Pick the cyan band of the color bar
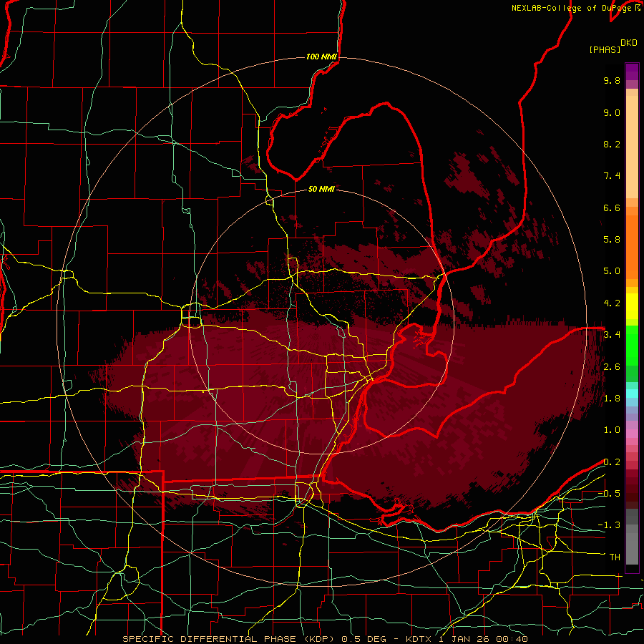644x644 pixels. pos(632,394)
